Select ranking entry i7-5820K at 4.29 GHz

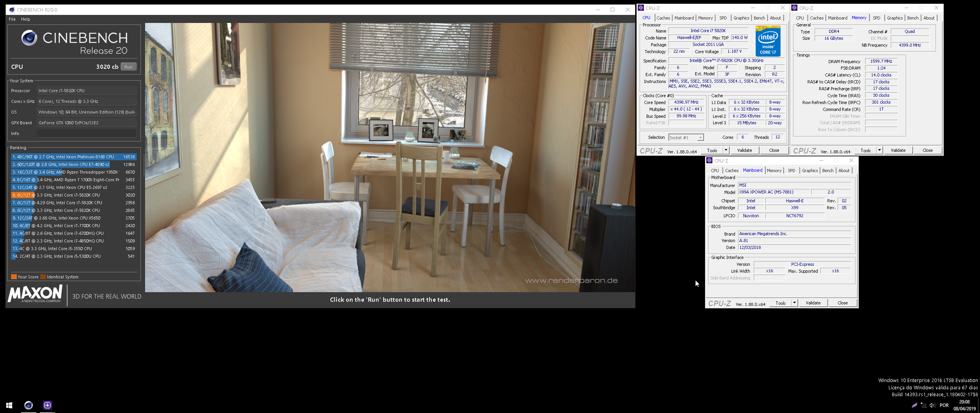tap(73, 203)
